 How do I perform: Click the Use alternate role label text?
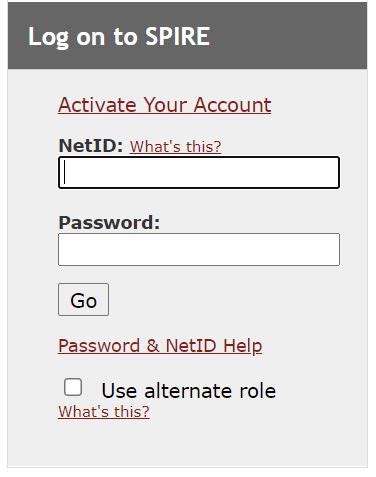189,391
